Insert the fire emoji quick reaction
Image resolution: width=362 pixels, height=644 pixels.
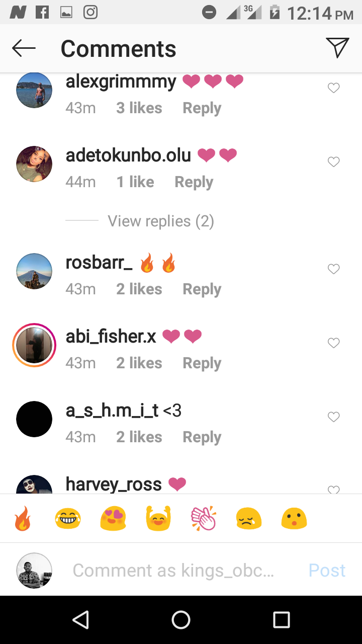pyautogui.click(x=23, y=519)
